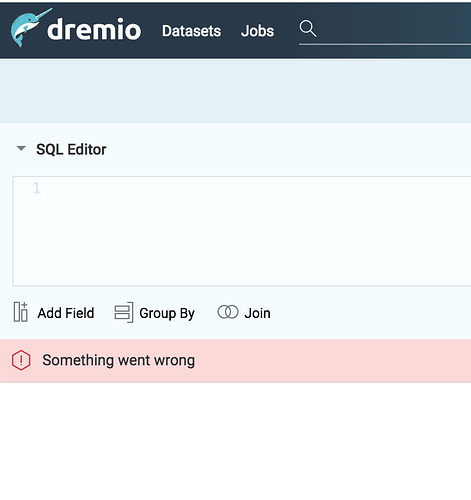Image resolution: width=471 pixels, height=500 pixels.
Task: Click the red hexagon warning icon
Action: [x=21, y=360]
